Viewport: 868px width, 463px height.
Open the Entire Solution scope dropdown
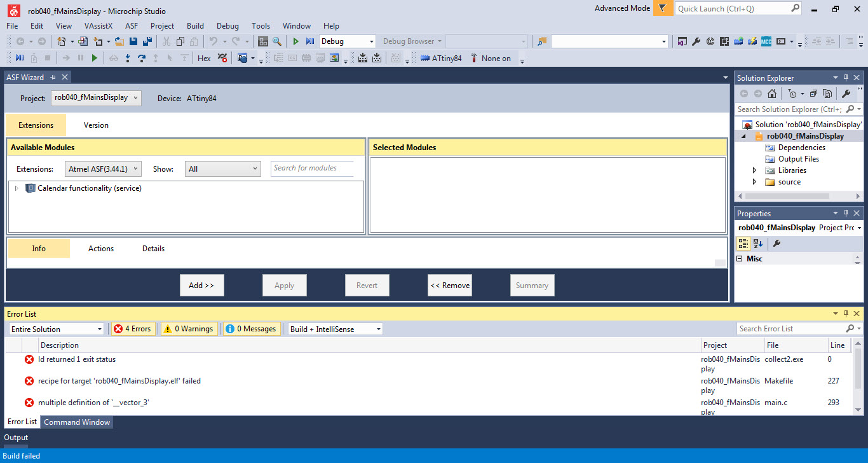[57, 329]
